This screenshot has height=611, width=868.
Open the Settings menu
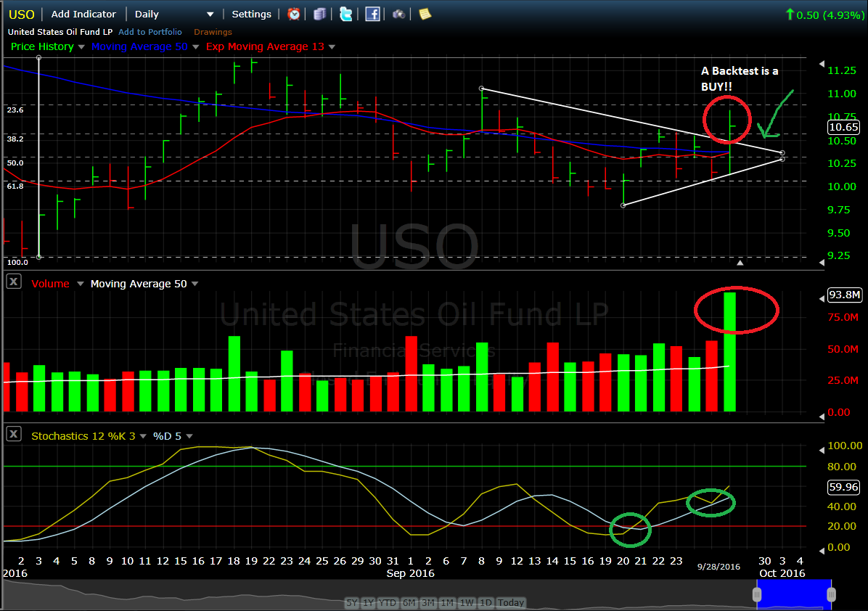[x=251, y=14]
